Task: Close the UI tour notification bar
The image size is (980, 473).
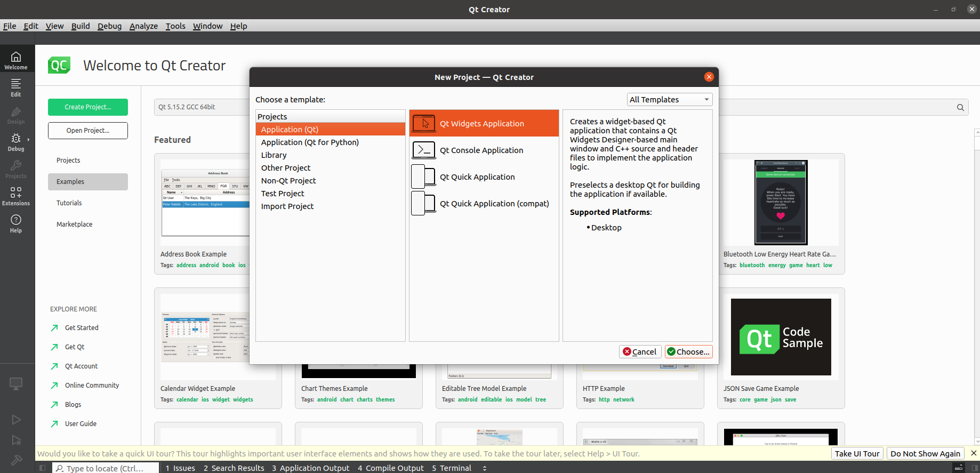Action: click(974, 453)
